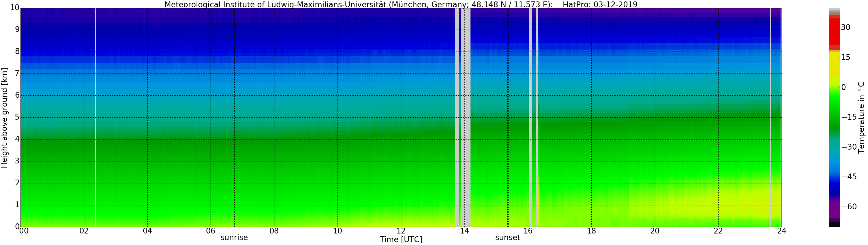
Task: Click the "4" height axis tick label
Action: (x=17, y=139)
